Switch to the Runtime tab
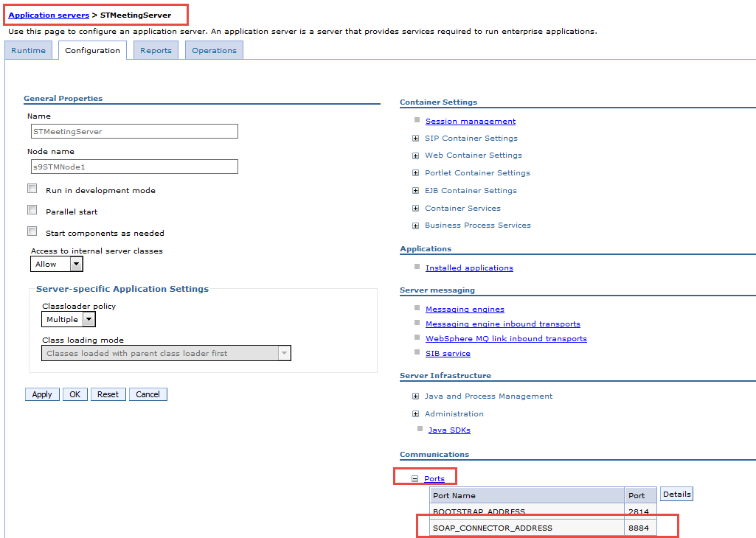This screenshot has height=538, width=756. pos(28,51)
